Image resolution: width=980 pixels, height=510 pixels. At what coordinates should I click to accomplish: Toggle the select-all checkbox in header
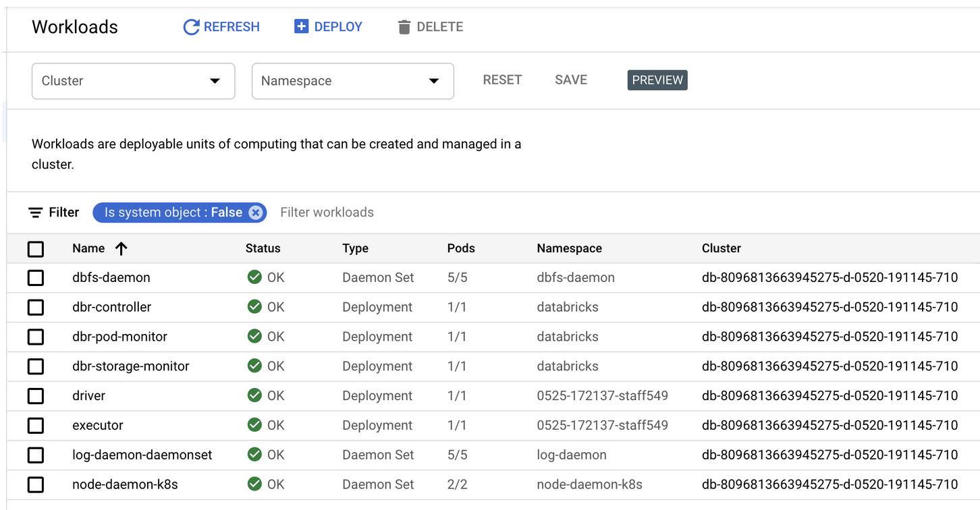[x=36, y=250]
